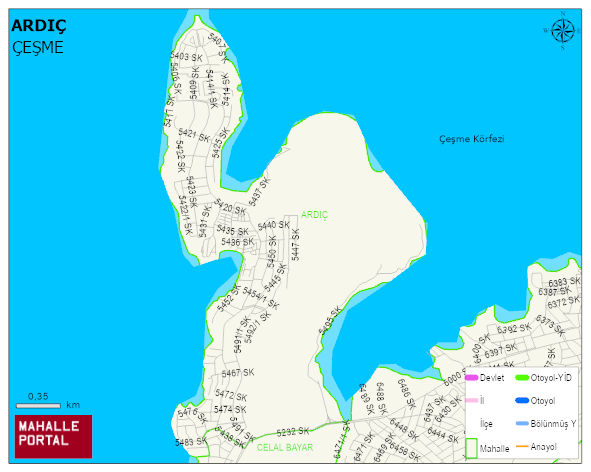This screenshot has width=591, height=472.
Task: Click the 5467 SK street label
Action: point(238,373)
